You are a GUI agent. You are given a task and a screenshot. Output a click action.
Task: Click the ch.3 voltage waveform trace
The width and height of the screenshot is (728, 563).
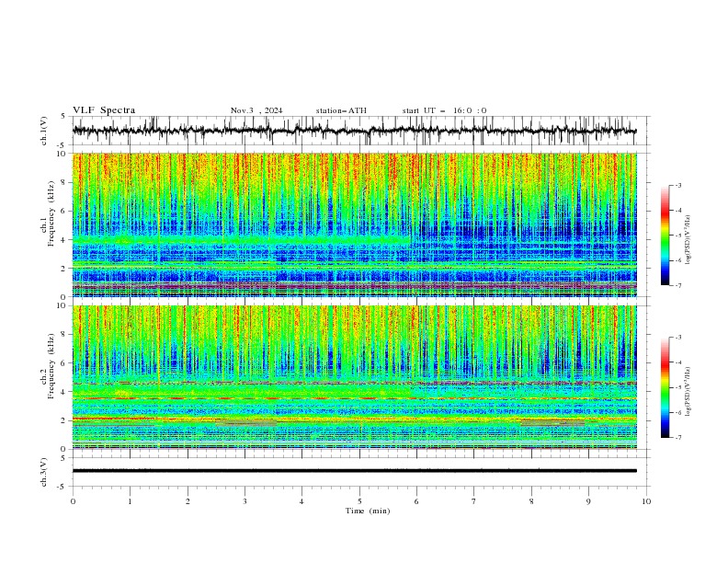[354, 471]
